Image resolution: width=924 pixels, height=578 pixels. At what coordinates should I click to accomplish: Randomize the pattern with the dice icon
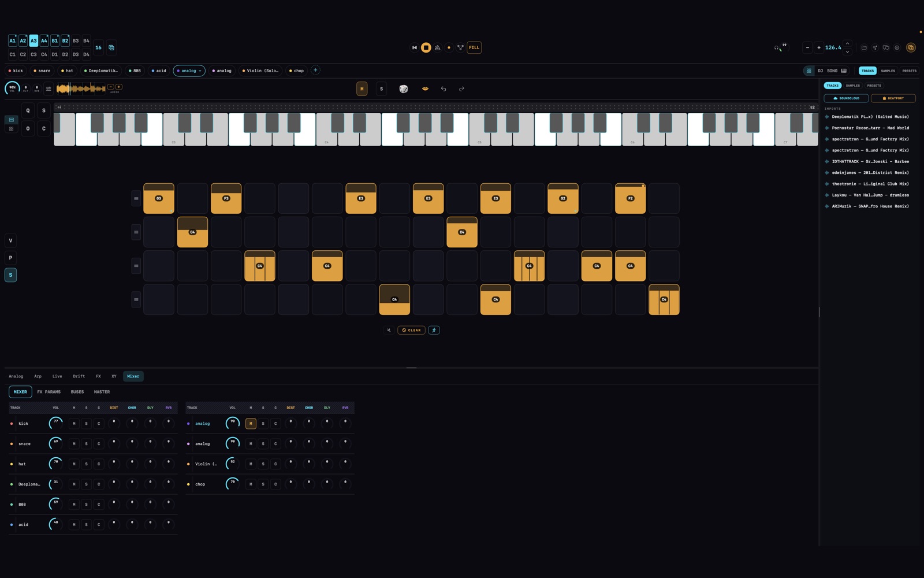(x=404, y=89)
